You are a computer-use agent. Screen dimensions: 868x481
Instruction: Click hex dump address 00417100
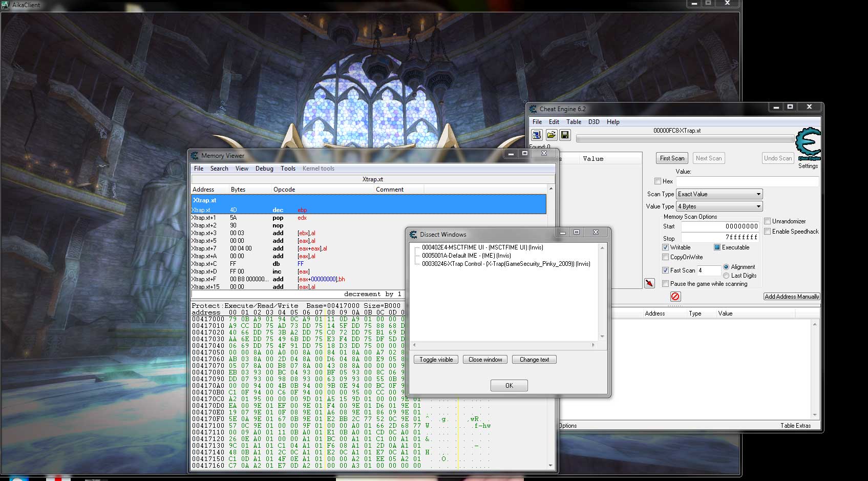point(208,426)
